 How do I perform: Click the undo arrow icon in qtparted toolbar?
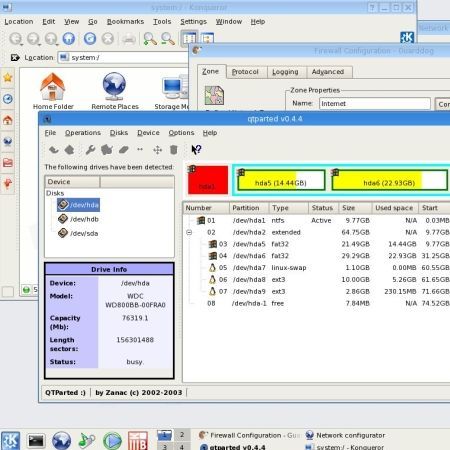pyautogui.click(x=54, y=150)
